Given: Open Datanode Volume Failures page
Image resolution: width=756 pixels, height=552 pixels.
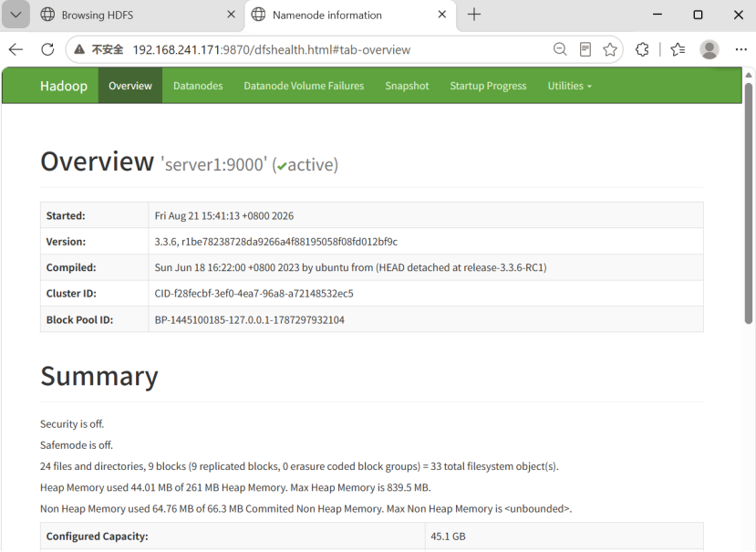Looking at the screenshot, I should [x=304, y=86].
